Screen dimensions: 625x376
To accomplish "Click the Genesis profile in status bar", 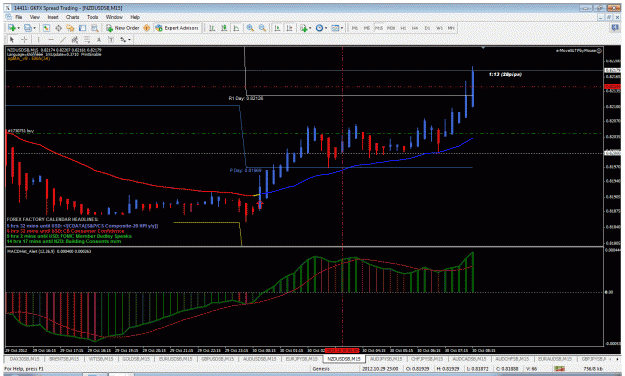I will coord(321,369).
